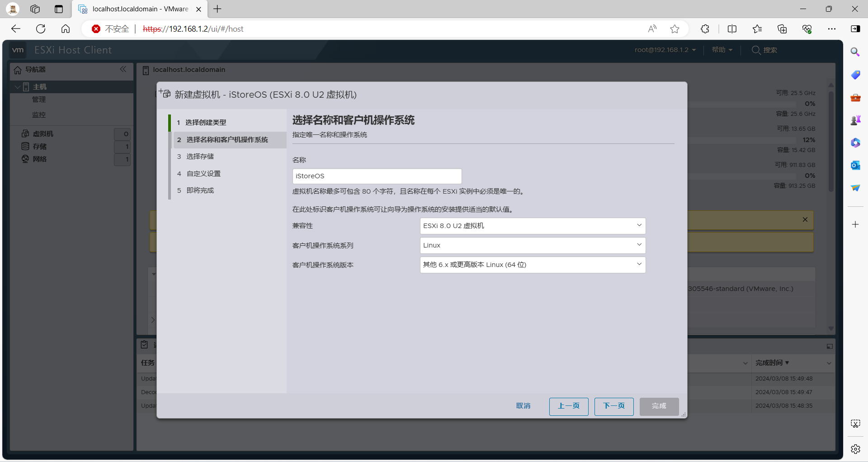Open the browser essentials health icon
Image resolution: width=868 pixels, height=462 pixels.
[x=807, y=29]
